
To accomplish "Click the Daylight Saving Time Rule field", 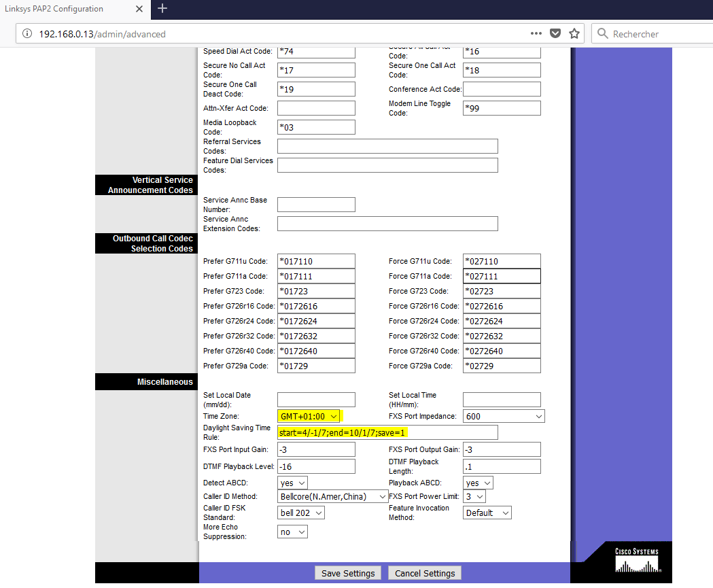I will pos(387,432).
